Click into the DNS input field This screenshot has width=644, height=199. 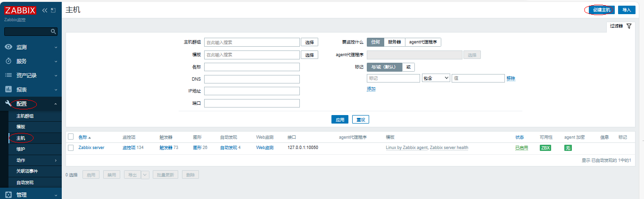coord(252,79)
